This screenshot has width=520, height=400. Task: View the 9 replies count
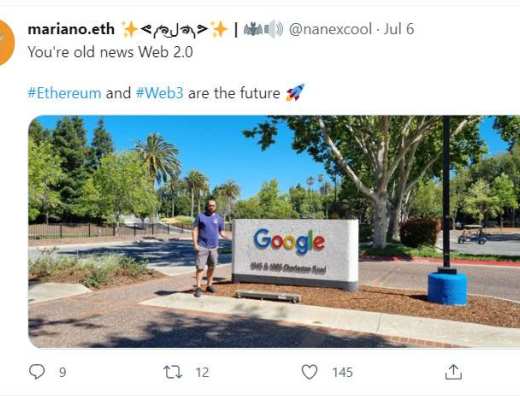point(62,372)
